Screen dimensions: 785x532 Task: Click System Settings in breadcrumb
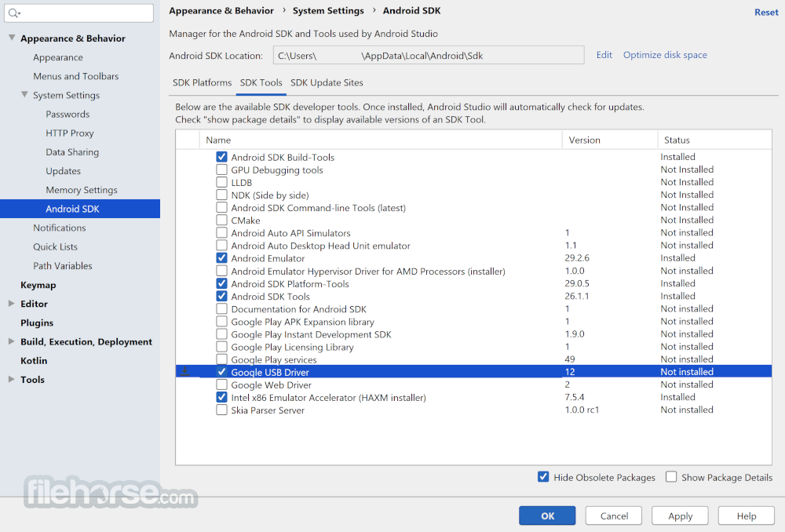pyautogui.click(x=328, y=10)
